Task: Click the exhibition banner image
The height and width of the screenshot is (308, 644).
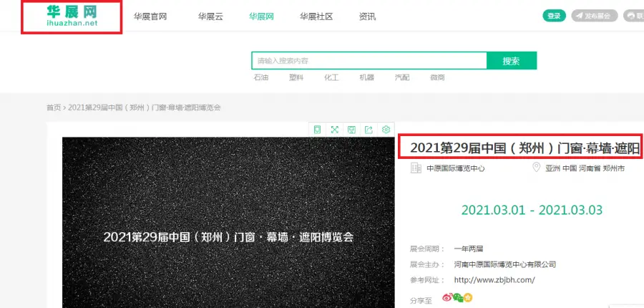Action: click(x=228, y=223)
